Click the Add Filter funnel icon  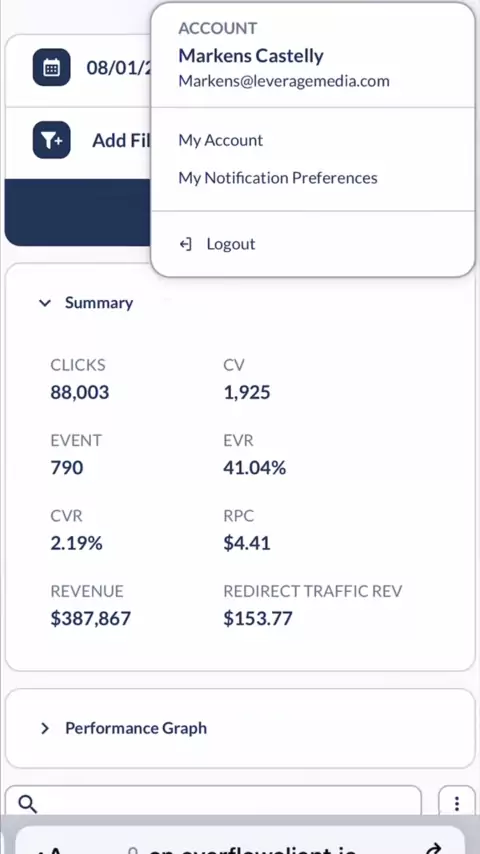point(51,140)
